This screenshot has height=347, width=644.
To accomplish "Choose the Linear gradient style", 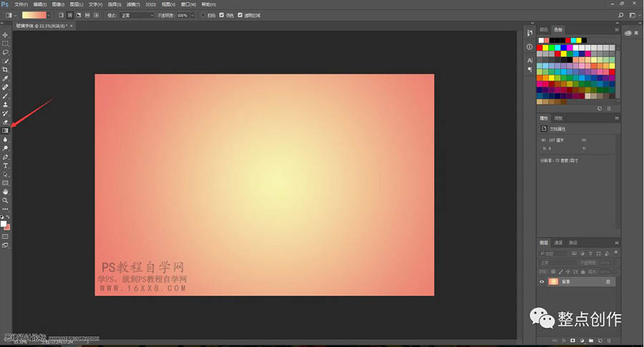I will click(x=62, y=15).
